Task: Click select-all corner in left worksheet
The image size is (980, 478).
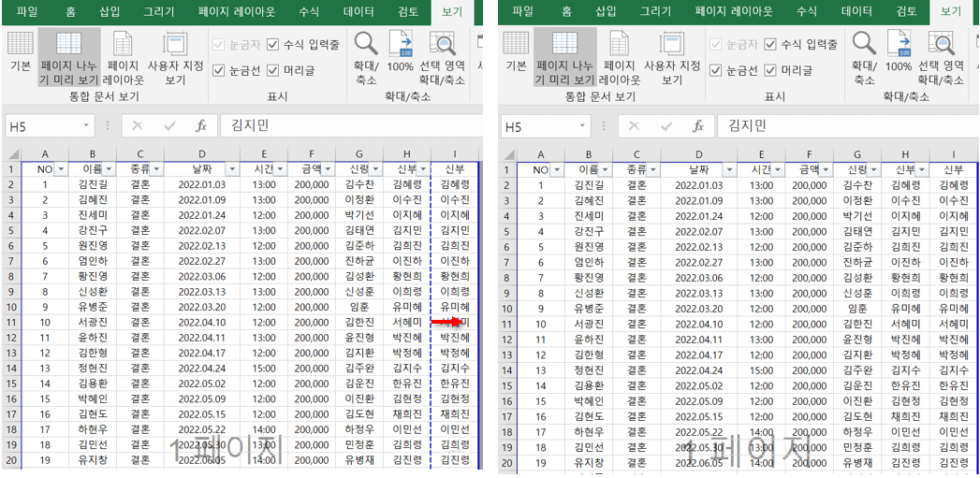Action: click(12, 153)
